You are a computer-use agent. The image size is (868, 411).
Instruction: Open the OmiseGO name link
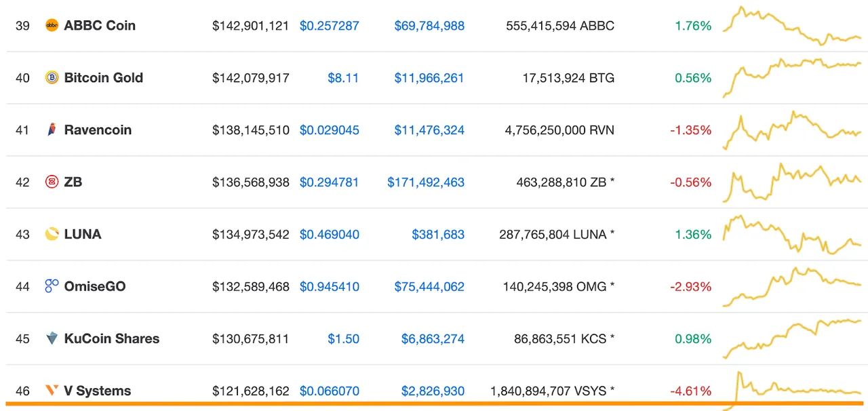point(95,287)
